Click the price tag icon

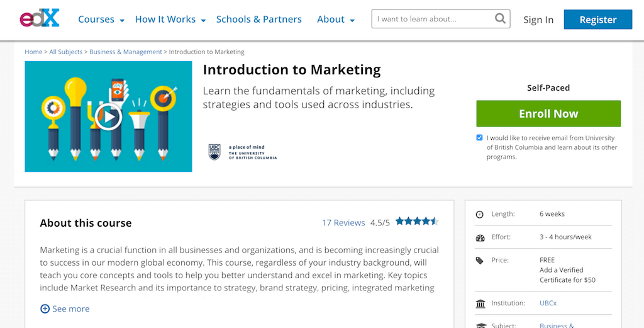point(480,261)
